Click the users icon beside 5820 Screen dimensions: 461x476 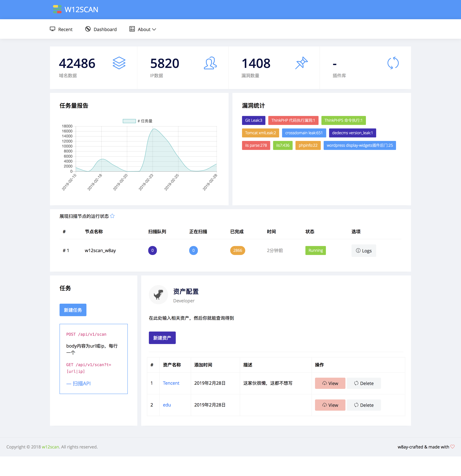pyautogui.click(x=210, y=63)
